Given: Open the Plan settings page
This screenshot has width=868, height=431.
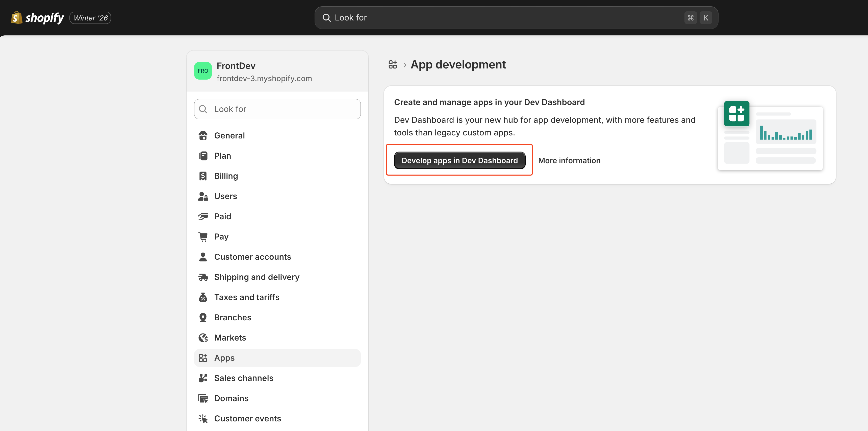Looking at the screenshot, I should (222, 156).
